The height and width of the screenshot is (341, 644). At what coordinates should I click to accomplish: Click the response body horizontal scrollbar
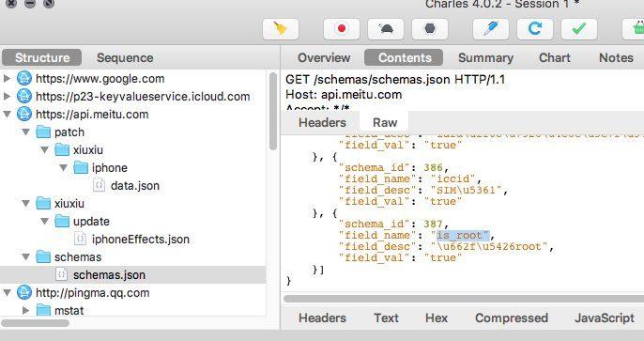464,299
